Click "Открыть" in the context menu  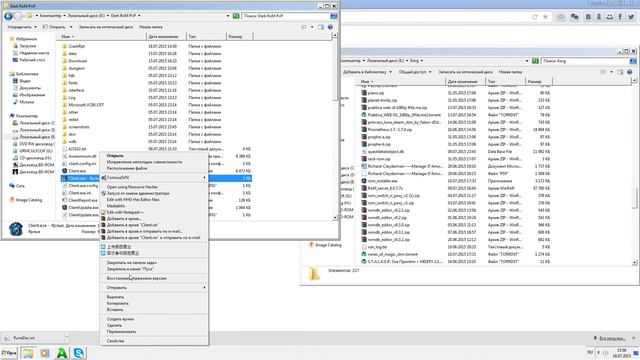[x=115, y=156]
